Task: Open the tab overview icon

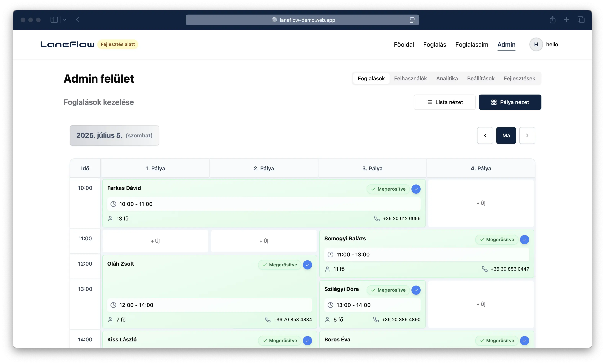Action: (581, 20)
